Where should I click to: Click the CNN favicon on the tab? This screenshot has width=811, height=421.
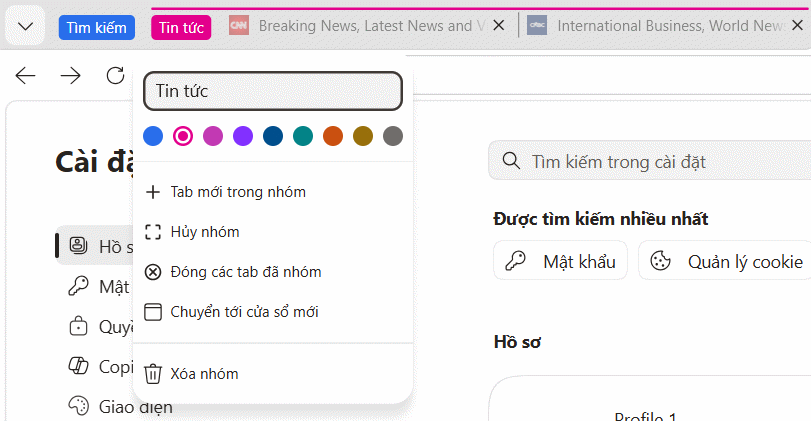tap(239, 25)
